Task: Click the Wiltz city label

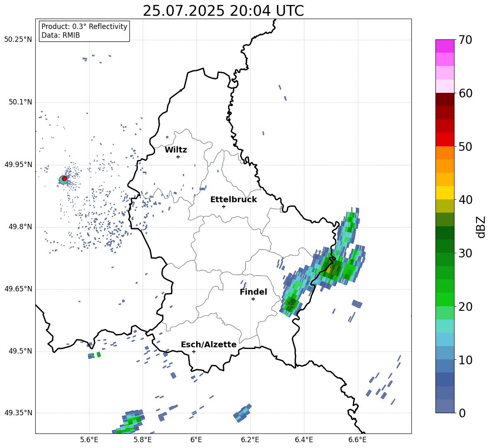Action: [x=176, y=150]
